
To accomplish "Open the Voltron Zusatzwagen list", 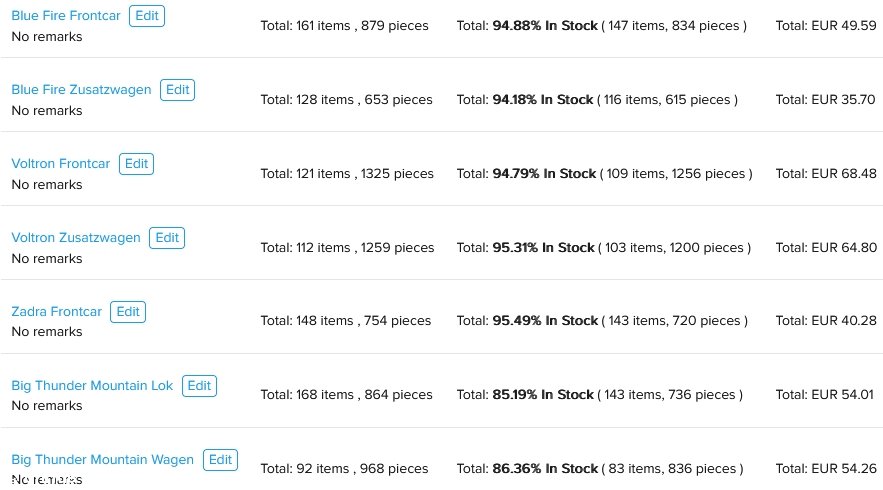I will [76, 238].
